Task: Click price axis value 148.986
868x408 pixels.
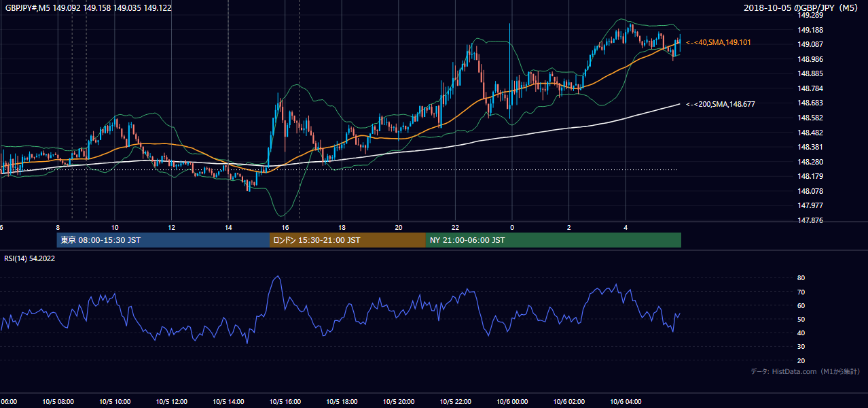Action: coord(809,59)
